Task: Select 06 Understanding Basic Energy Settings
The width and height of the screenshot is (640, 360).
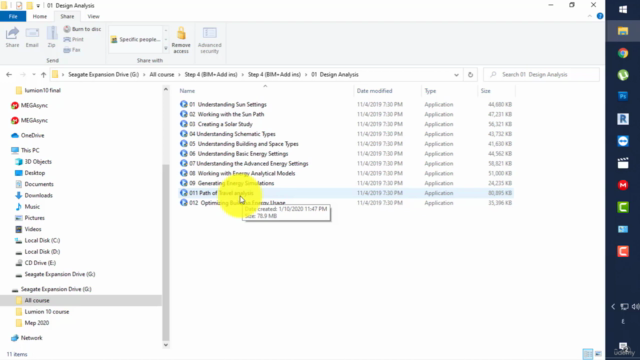Action: [x=239, y=153]
